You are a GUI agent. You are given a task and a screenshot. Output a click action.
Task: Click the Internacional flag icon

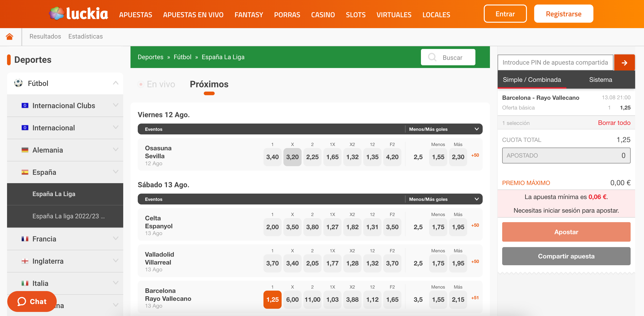[25, 128]
